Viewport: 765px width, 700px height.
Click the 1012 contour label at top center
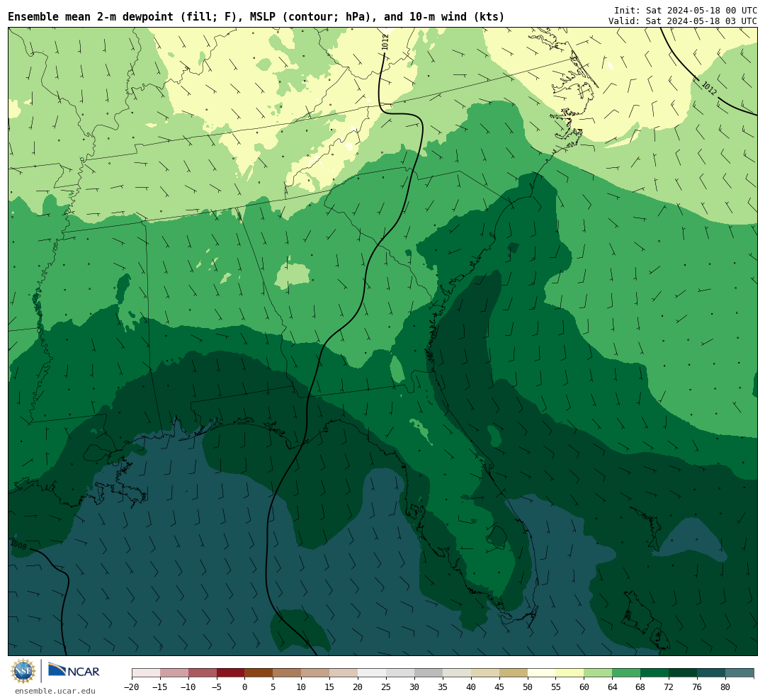[385, 42]
